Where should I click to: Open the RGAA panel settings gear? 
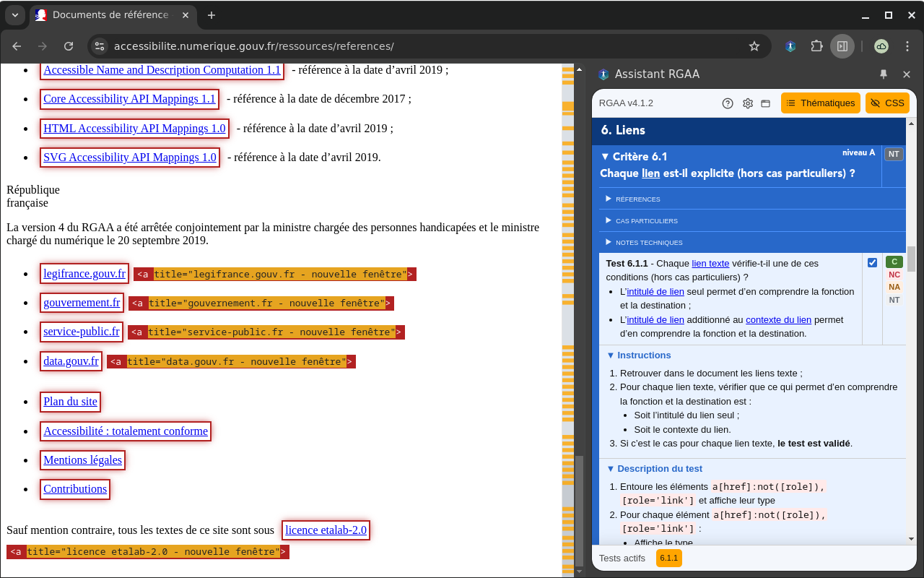pyautogui.click(x=748, y=103)
